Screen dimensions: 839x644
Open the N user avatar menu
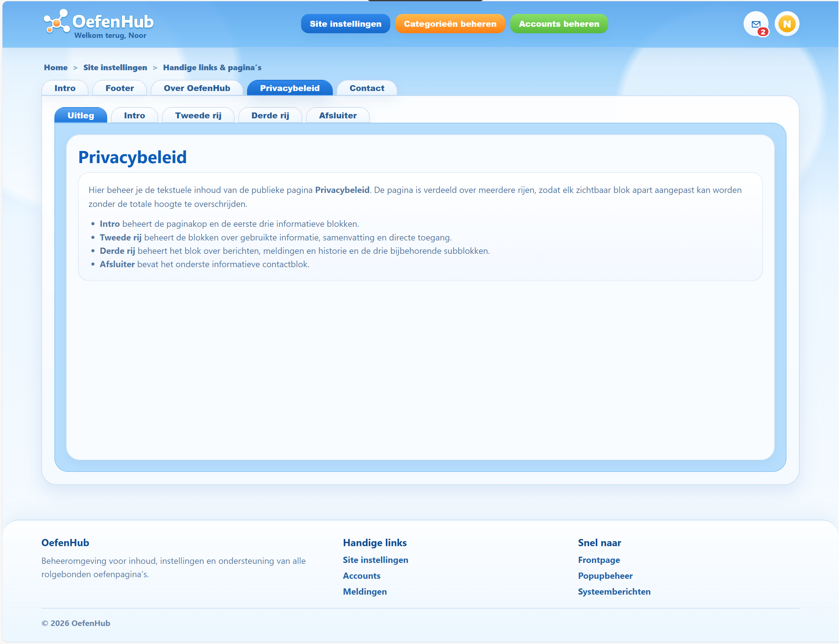click(x=787, y=24)
